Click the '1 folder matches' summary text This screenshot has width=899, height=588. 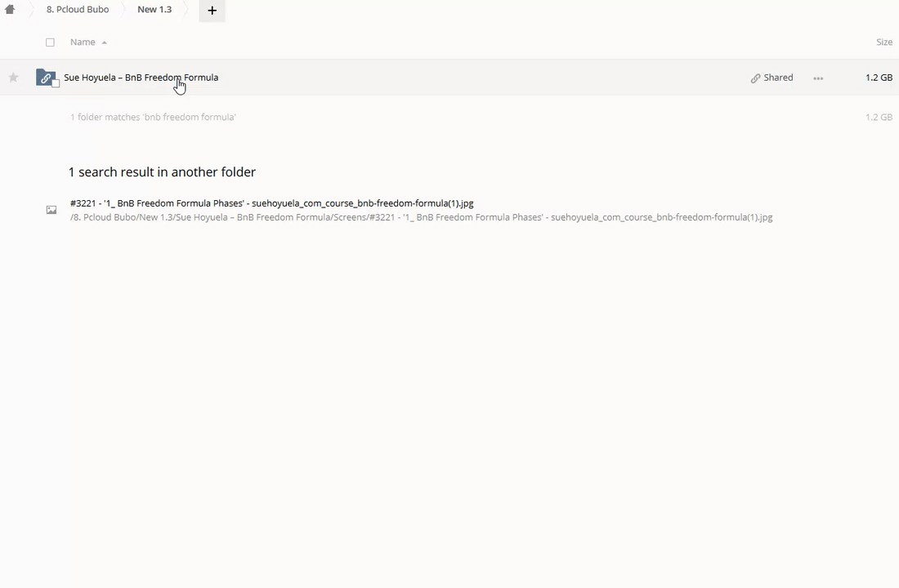(153, 118)
